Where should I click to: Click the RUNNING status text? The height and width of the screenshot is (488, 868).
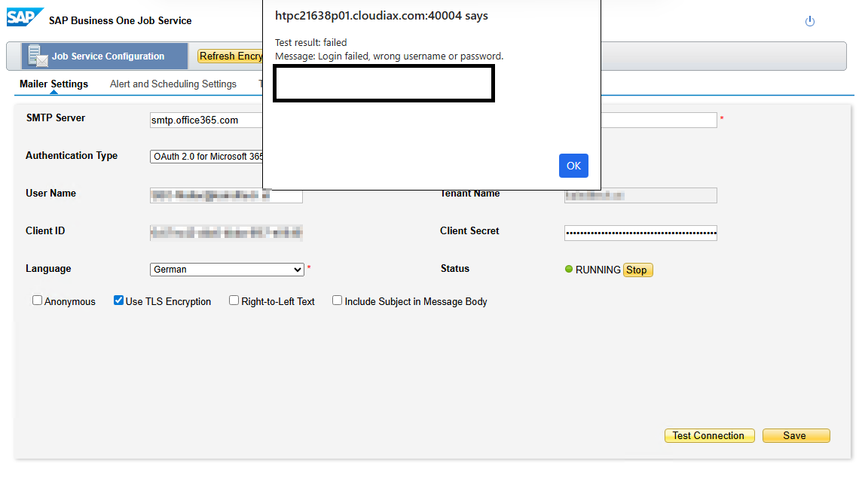[598, 270]
